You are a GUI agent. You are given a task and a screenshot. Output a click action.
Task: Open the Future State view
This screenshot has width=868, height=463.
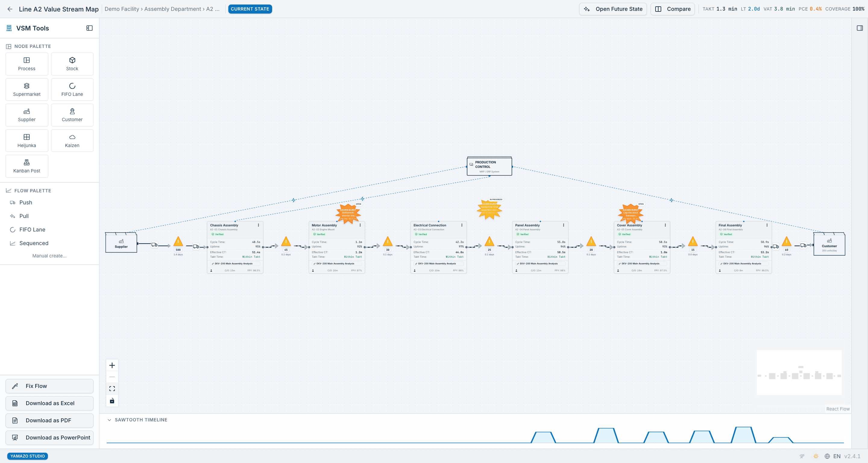613,9
